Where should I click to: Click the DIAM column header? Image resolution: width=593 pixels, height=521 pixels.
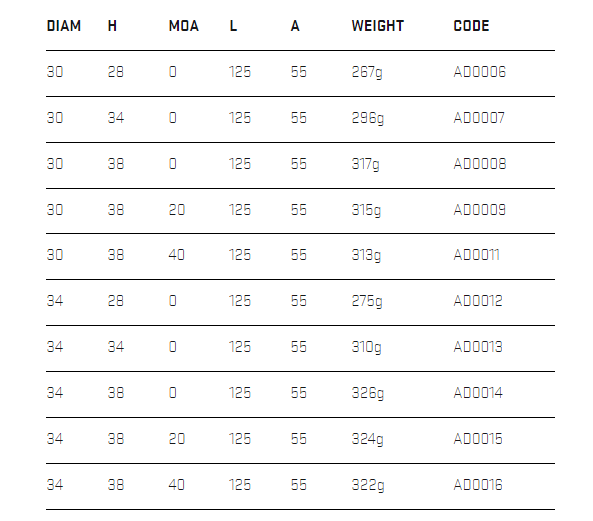tap(64, 26)
